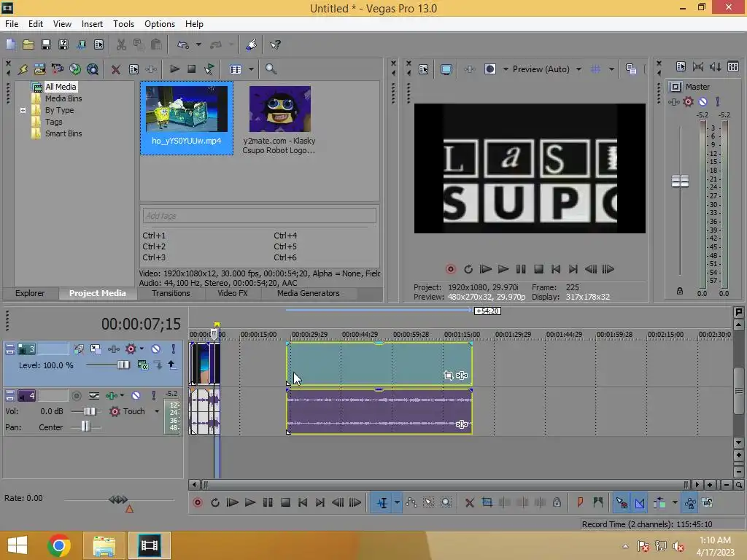Expand the By Type tree node
The height and width of the screenshot is (560, 747).
(23, 110)
